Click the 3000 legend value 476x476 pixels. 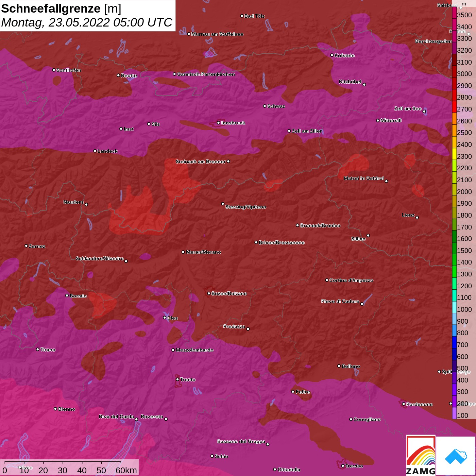click(x=464, y=74)
